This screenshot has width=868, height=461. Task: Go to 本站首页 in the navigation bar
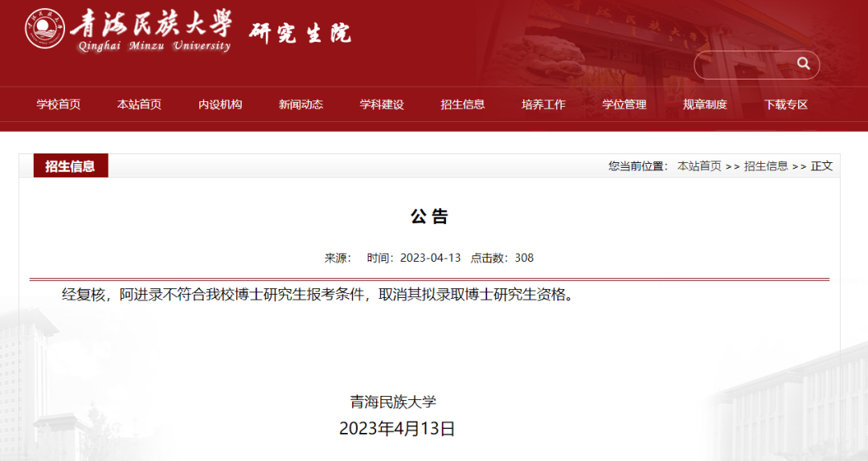tap(140, 104)
